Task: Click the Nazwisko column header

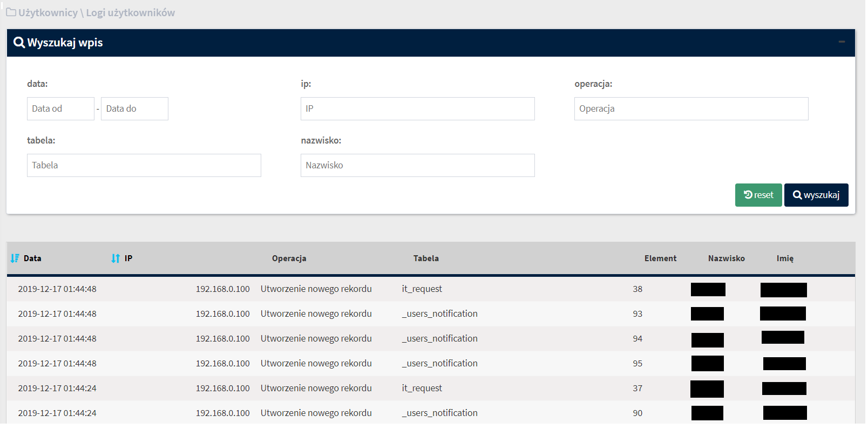Action: pos(726,258)
